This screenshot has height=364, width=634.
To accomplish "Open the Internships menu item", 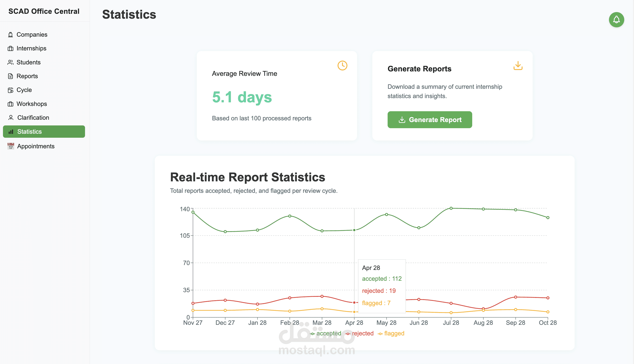I will pyautogui.click(x=31, y=48).
